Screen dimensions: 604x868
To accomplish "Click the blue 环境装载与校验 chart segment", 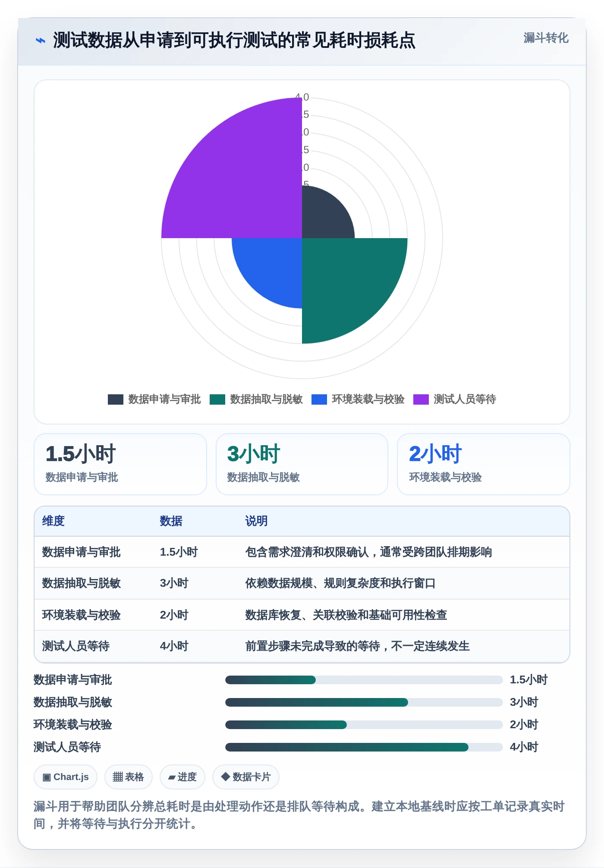I will (274, 265).
